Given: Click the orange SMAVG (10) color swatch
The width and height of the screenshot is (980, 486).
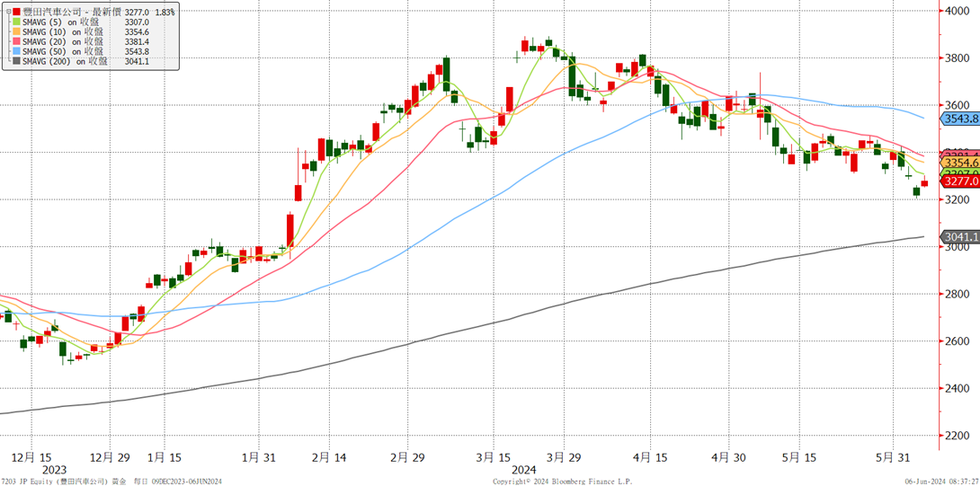Looking at the screenshot, I should [x=16, y=31].
